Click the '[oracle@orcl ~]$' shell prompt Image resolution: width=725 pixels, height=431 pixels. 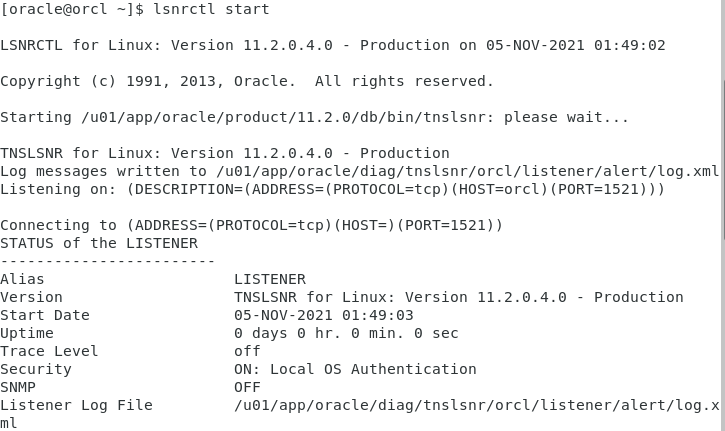pyautogui.click(x=72, y=9)
